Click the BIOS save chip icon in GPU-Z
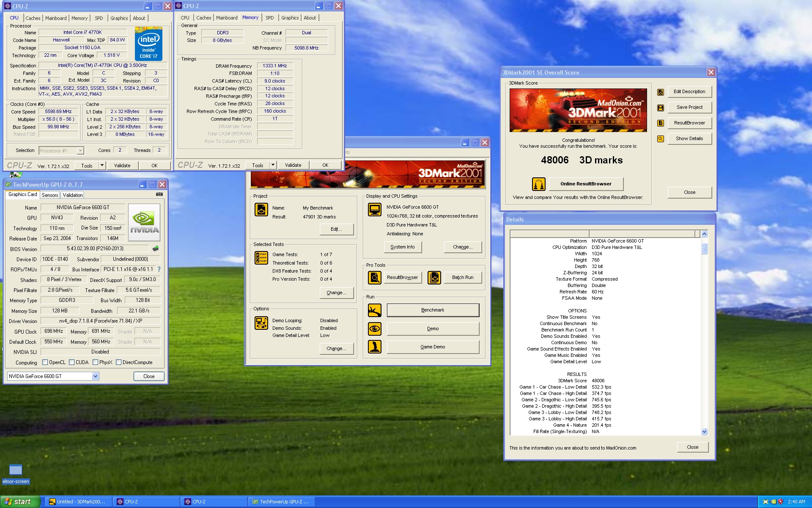 156,248
